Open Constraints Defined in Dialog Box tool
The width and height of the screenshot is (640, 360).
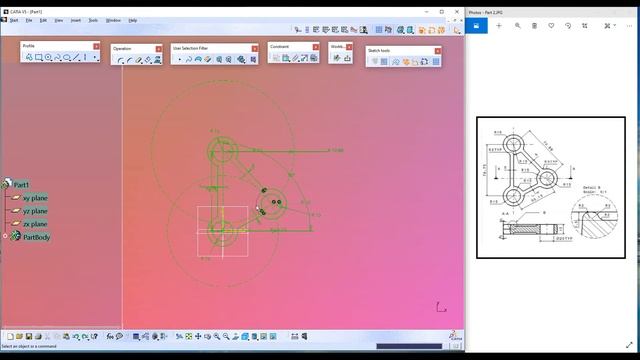[x=276, y=58]
